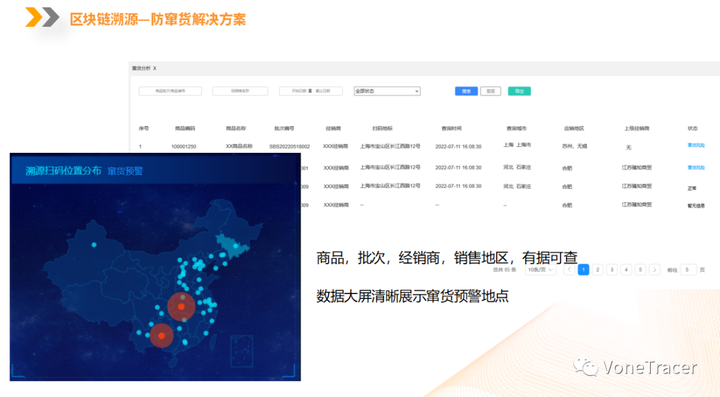Click the 总共 85 条 total count text

[505, 270]
